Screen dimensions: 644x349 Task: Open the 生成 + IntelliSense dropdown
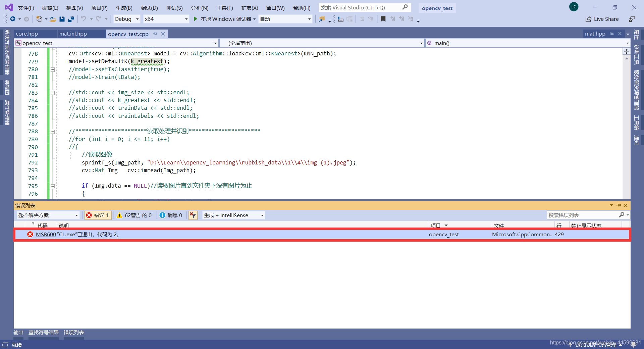click(x=233, y=215)
